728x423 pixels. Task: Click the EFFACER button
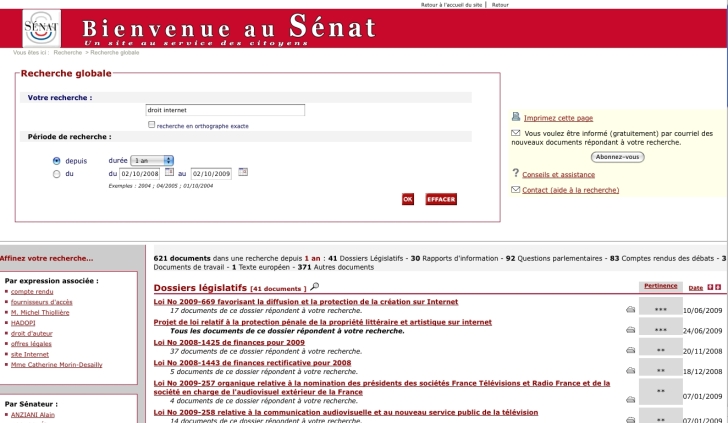tap(441, 199)
